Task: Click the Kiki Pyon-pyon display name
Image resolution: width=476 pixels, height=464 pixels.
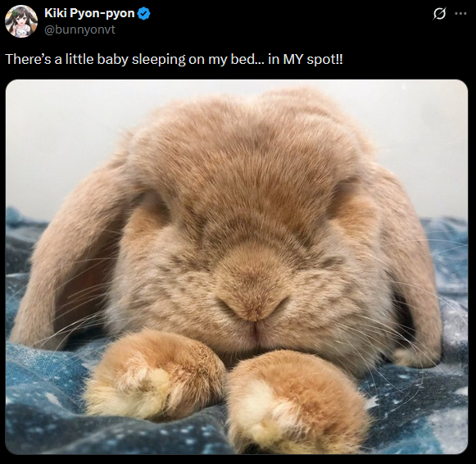Action: coord(89,13)
